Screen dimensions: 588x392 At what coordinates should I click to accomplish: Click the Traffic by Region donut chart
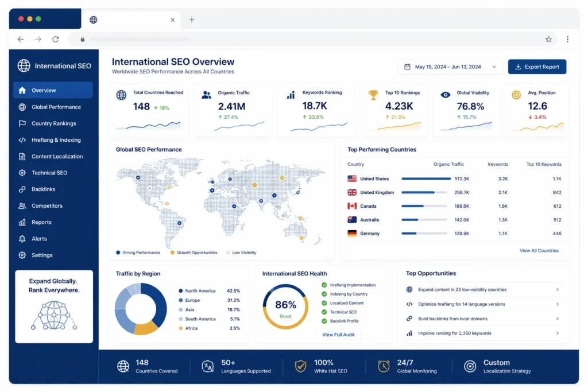(141, 309)
